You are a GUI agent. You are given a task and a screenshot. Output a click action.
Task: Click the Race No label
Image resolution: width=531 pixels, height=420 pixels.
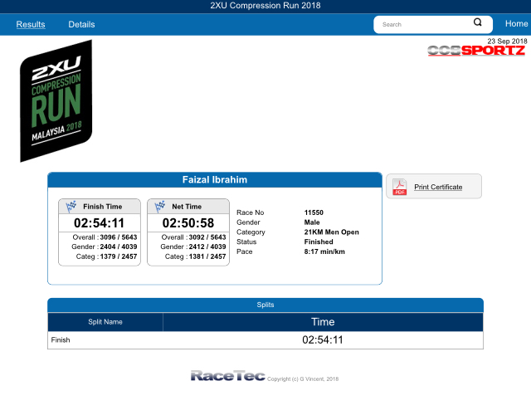pos(251,212)
